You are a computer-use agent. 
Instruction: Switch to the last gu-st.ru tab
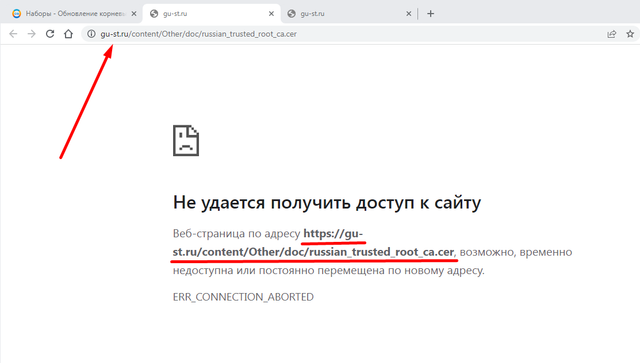pos(349,13)
